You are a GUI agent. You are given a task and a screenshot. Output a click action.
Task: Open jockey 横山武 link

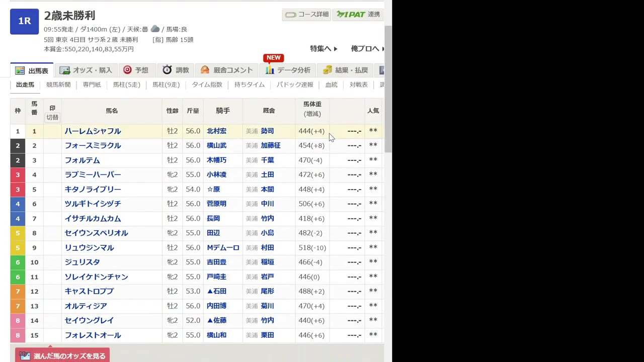point(216,145)
